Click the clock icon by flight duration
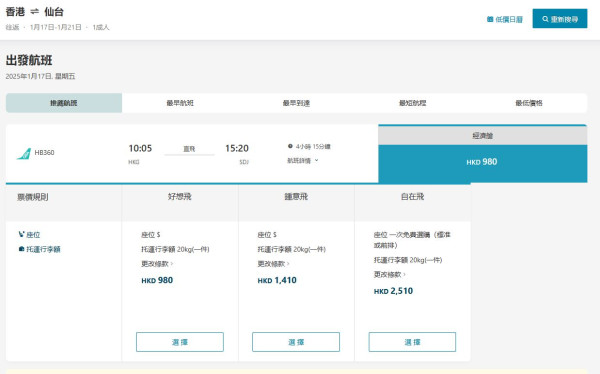The height and width of the screenshot is (374, 600). tap(290, 146)
